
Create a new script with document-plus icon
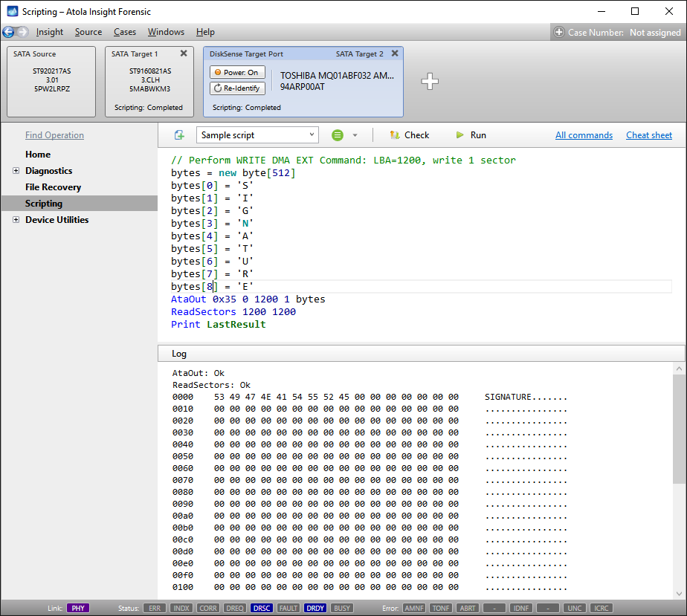click(x=179, y=134)
